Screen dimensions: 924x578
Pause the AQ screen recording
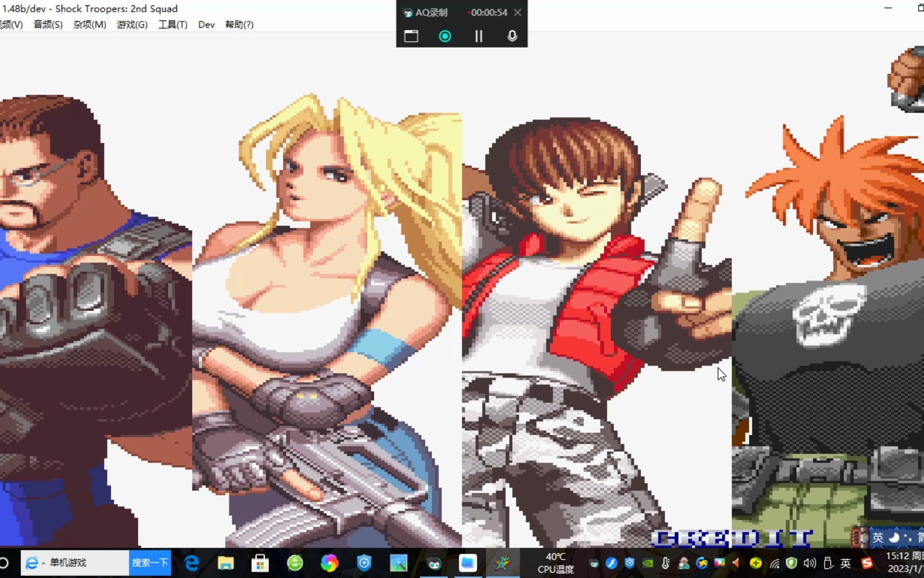(x=479, y=36)
